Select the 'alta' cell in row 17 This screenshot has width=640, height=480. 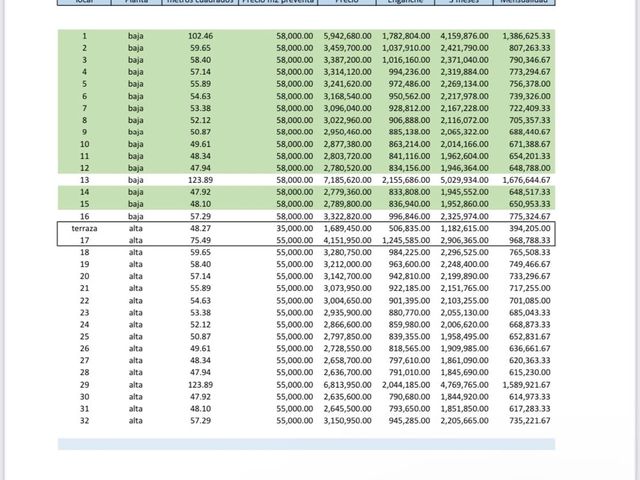(x=136, y=240)
